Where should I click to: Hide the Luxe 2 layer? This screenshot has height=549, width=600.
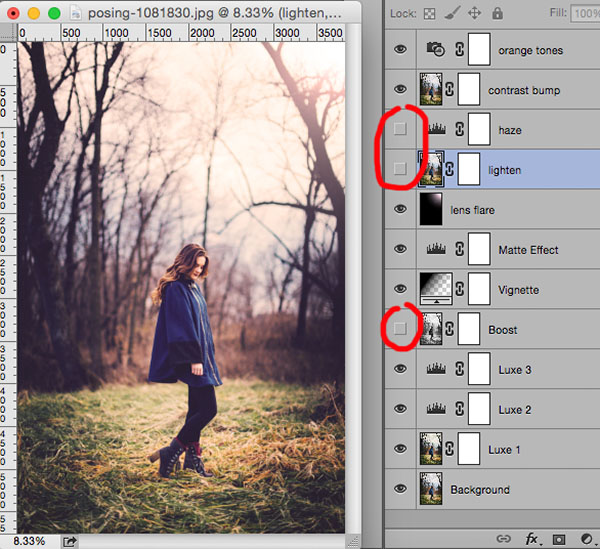pyautogui.click(x=400, y=409)
